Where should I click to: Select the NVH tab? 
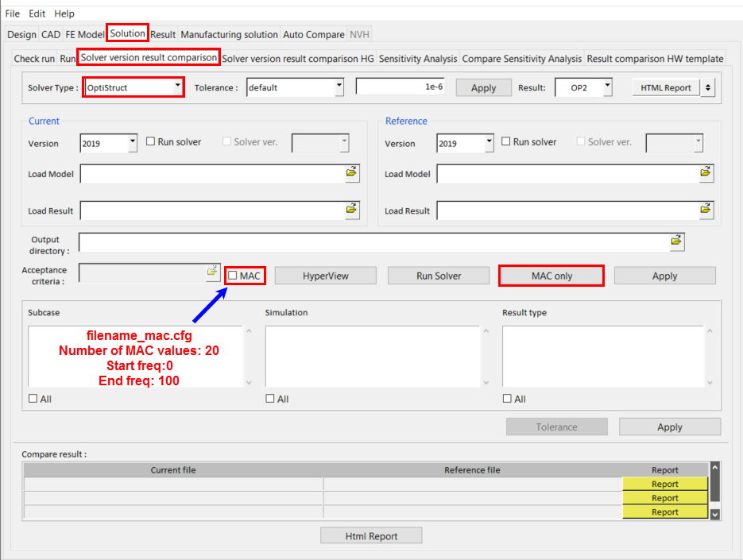click(x=359, y=35)
